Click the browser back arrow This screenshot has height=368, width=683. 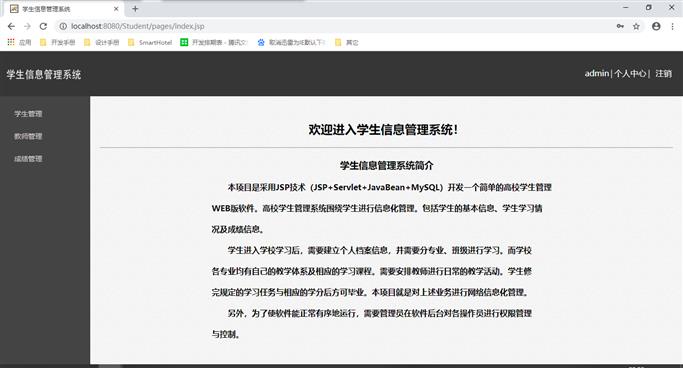pyautogui.click(x=11, y=26)
